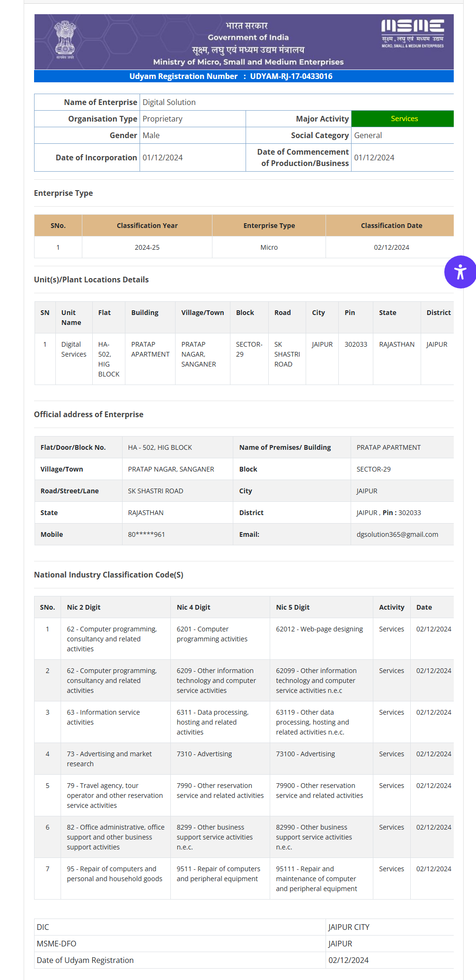Click the Micro enterprise type cell
The width and height of the screenshot is (476, 980).
click(x=269, y=247)
